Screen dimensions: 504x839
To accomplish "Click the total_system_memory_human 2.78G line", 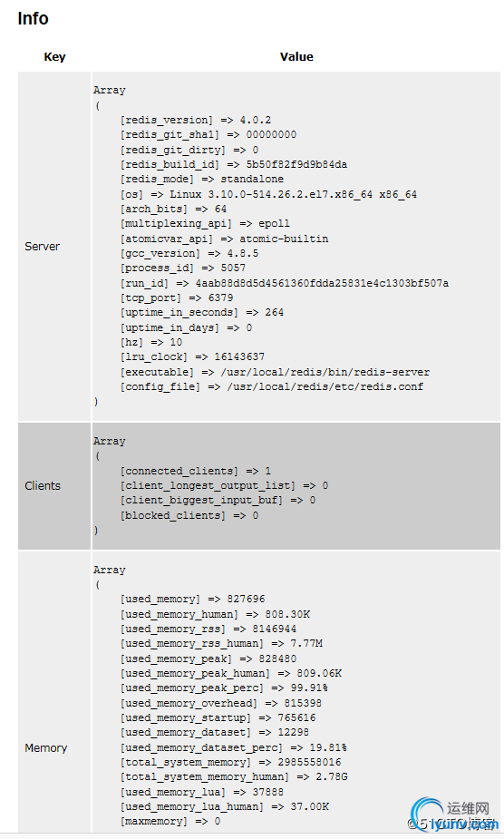I will (234, 776).
